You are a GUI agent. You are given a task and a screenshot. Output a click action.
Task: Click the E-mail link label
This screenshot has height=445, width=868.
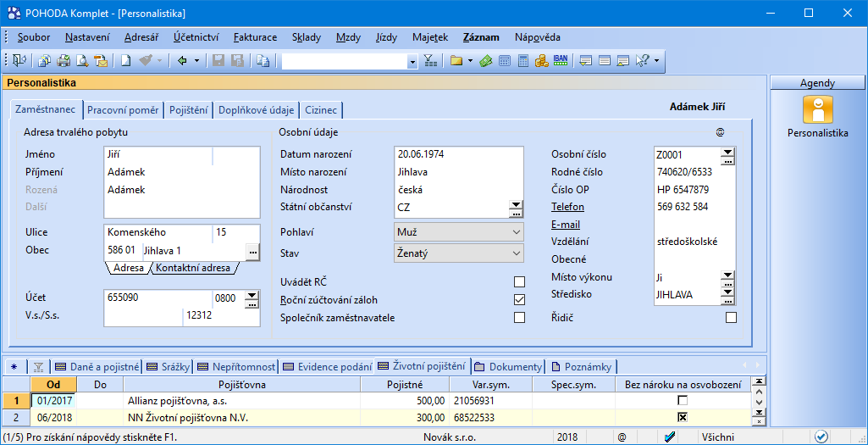566,225
